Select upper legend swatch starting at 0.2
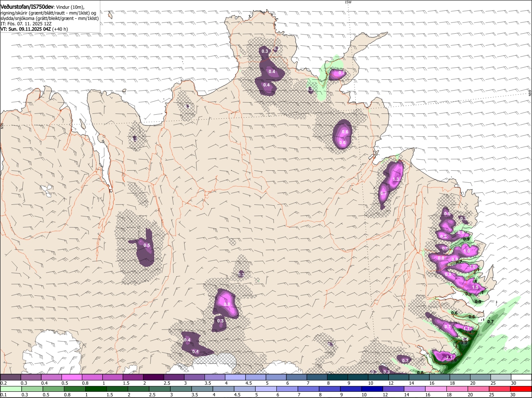 click(x=10, y=377)
